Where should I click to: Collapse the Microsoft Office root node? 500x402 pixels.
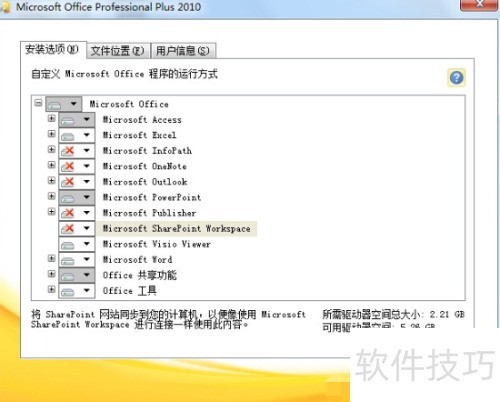[x=38, y=103]
